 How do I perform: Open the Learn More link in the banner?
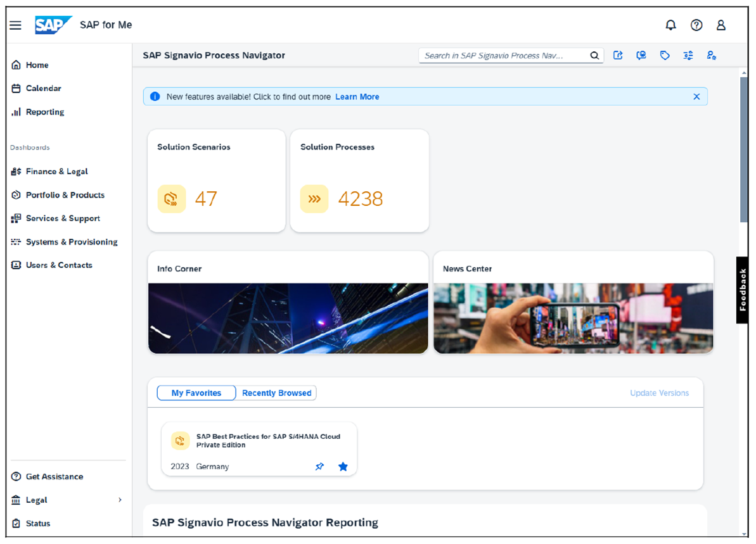[357, 96]
